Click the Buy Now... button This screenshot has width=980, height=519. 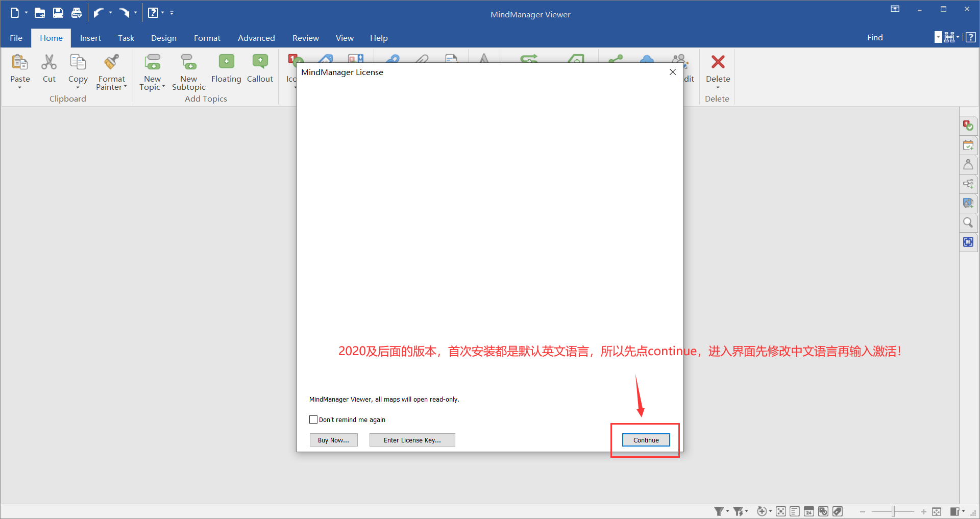point(333,440)
